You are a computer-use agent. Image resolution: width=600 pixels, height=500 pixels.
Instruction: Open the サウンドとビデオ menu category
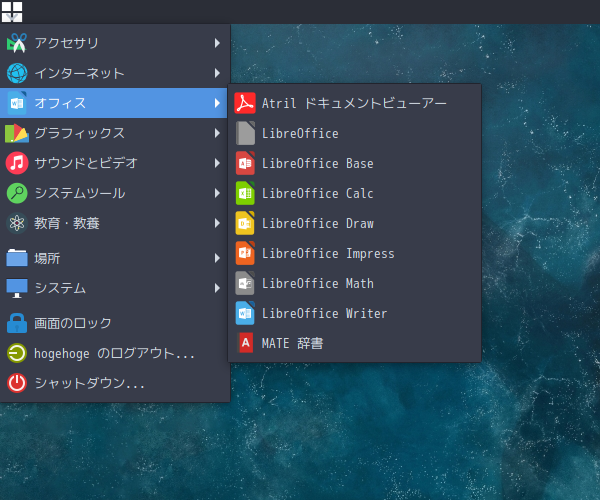(x=114, y=163)
